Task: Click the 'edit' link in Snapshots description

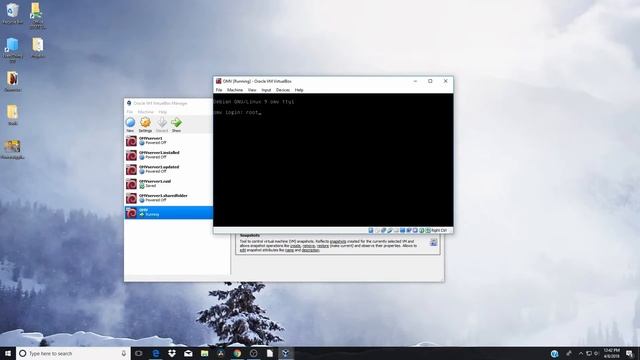Action: pyautogui.click(x=243, y=250)
